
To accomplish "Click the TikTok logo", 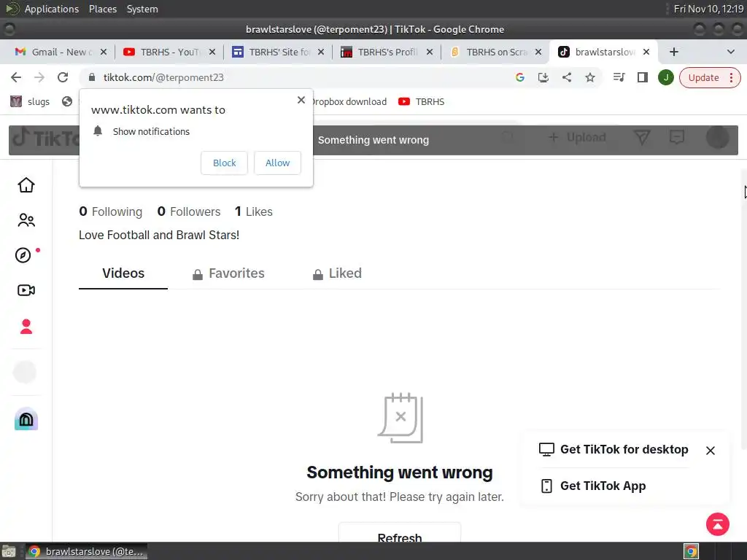I will click(46, 139).
